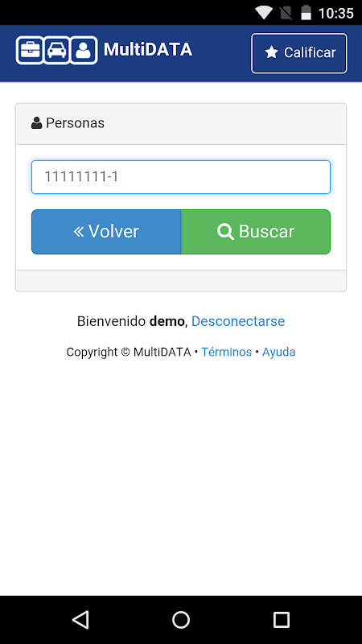Viewport: 362px width, 644px height.
Task: Tap the car icon in header
Action: pyautogui.click(x=56, y=50)
